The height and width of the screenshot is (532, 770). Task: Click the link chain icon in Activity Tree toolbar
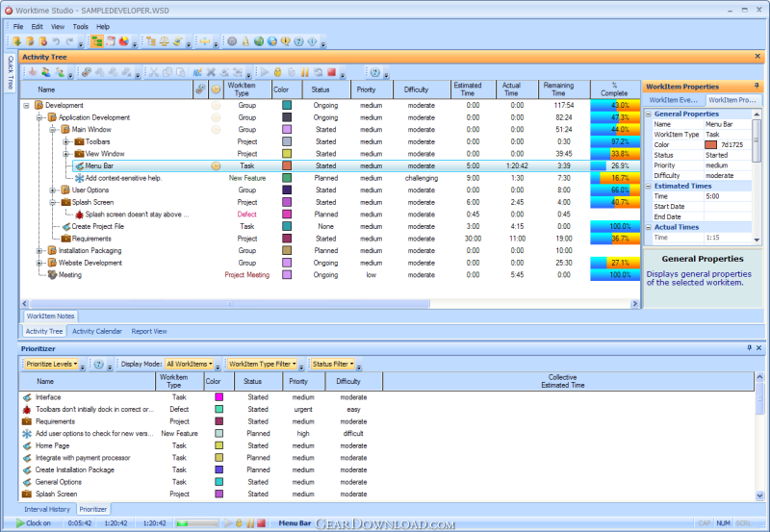pyautogui.click(x=87, y=73)
